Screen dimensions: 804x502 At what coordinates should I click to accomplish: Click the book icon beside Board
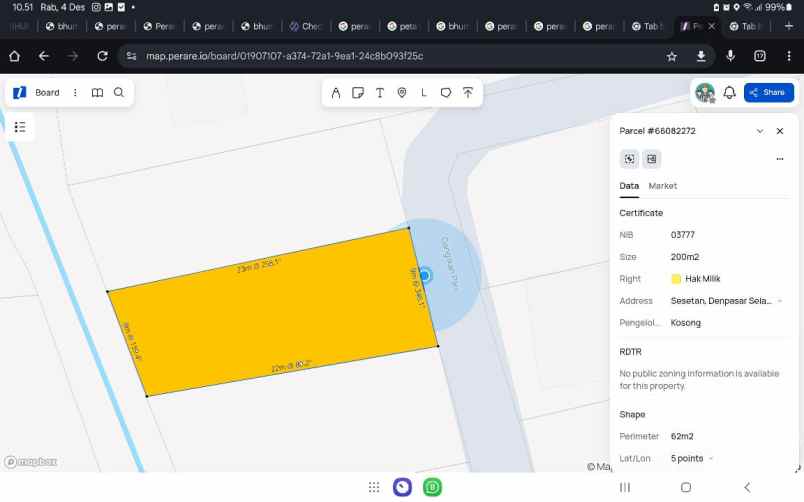97,93
